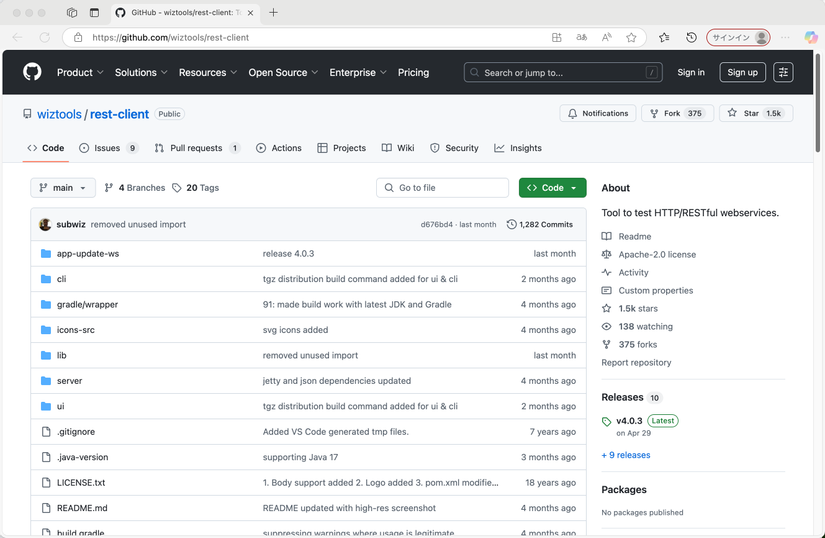Click the Go to file input
Viewport: 825px width, 538px height.
coord(442,188)
